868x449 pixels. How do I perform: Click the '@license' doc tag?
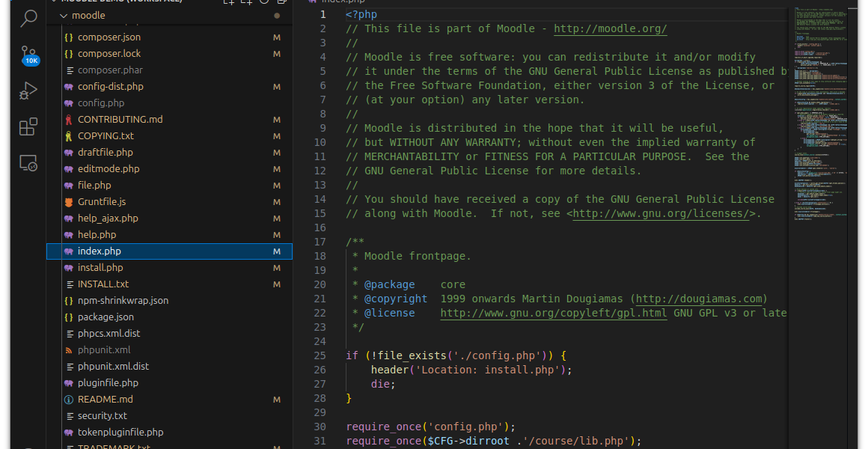tap(389, 314)
